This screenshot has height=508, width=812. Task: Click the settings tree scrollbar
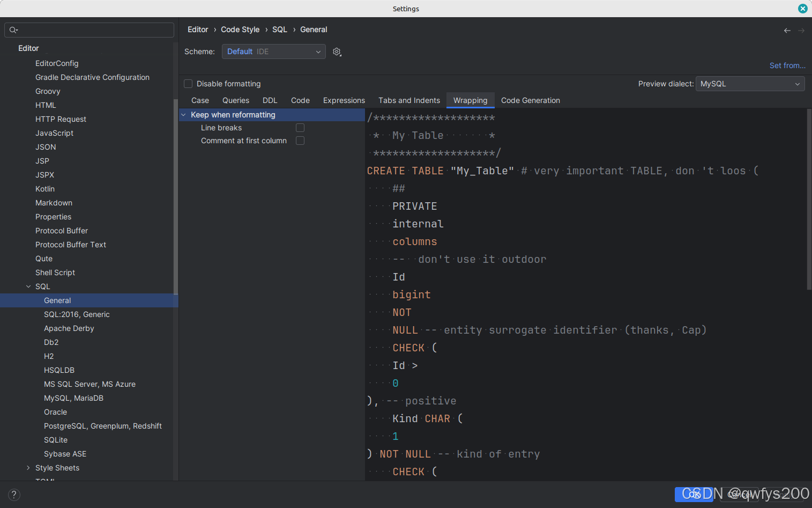[175, 196]
